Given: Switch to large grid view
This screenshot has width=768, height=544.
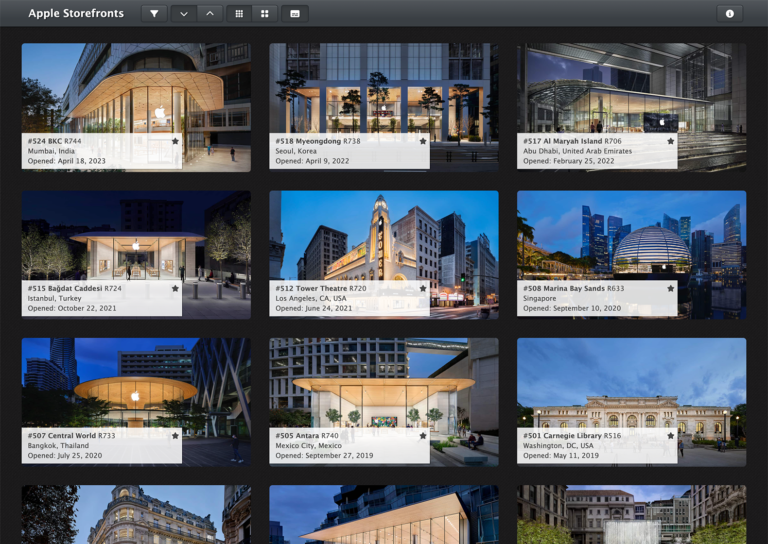Looking at the screenshot, I should [265, 14].
